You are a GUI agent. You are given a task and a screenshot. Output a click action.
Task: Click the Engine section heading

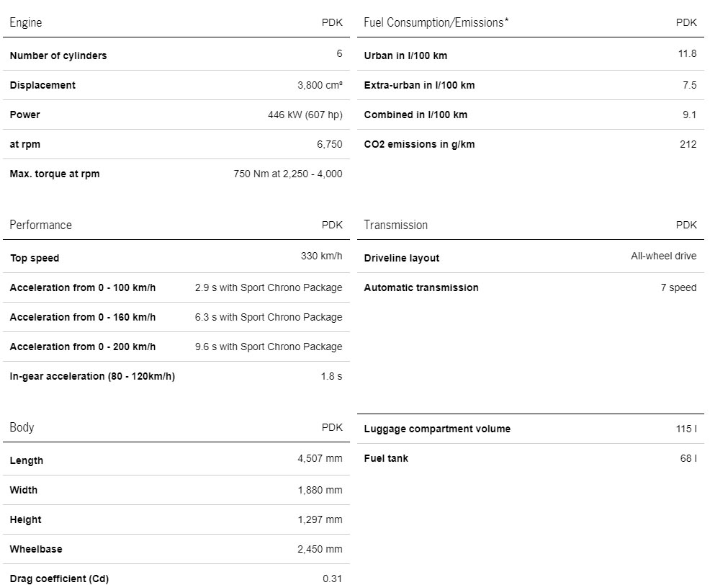coord(25,22)
